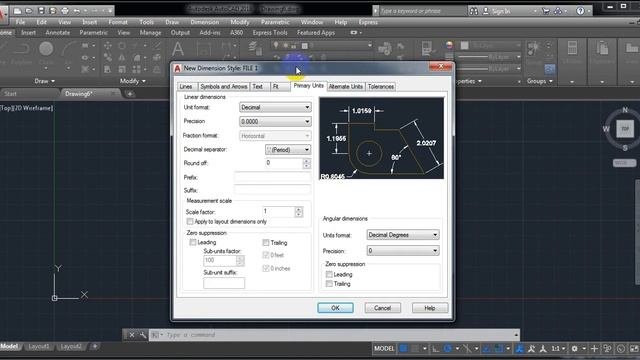The image size is (640, 360).
Task: Toggle the 0 inches checkbox
Action: [266, 269]
